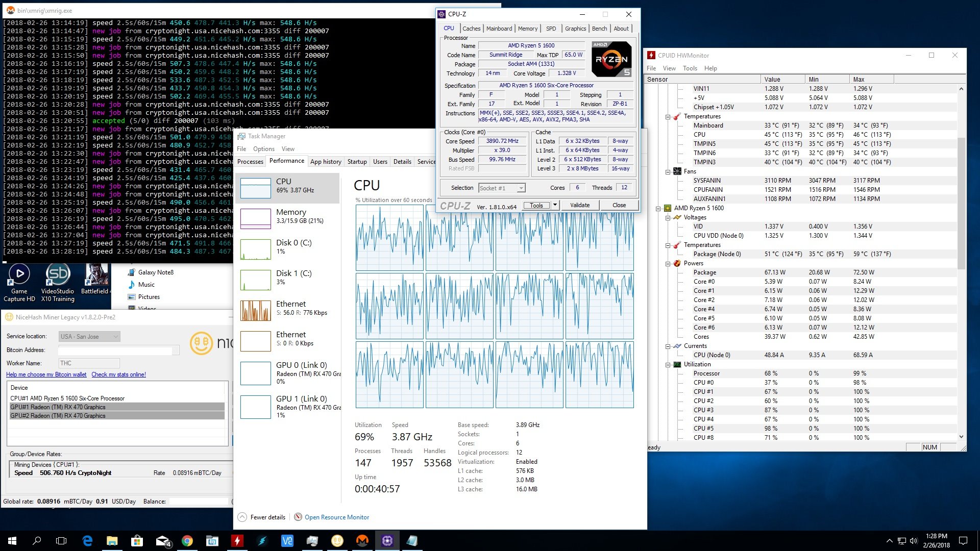Collapse the Utilization node in HWMonitor
Viewport: 980px width, 551px height.
coord(668,365)
